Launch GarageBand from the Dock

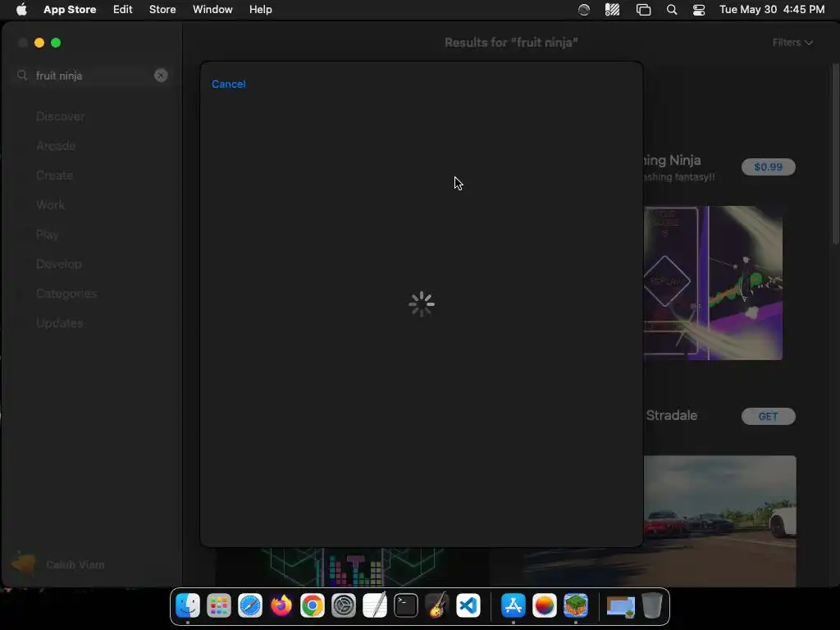tap(437, 606)
